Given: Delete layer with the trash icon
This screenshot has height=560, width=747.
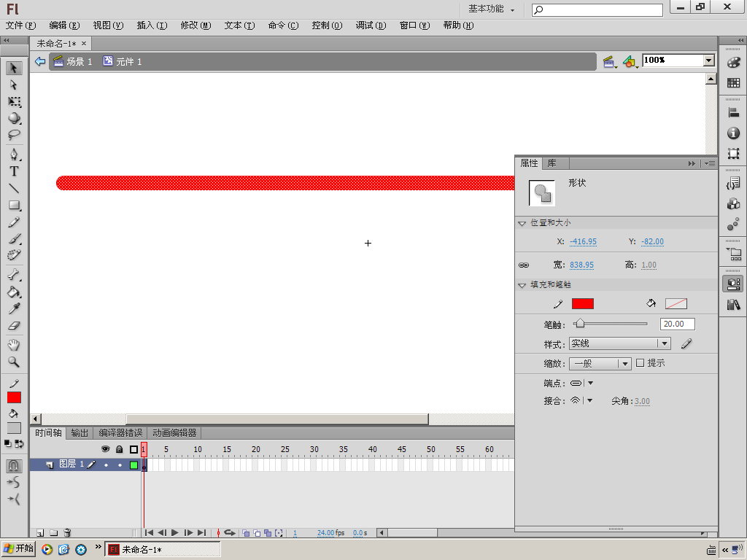Looking at the screenshot, I should [x=67, y=533].
